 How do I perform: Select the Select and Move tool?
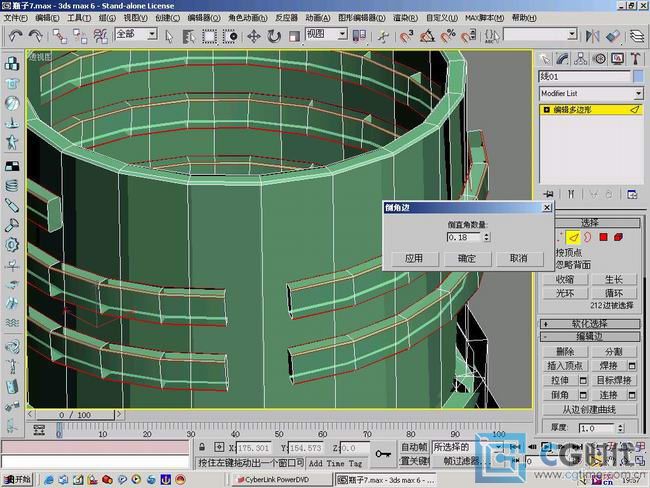(254, 36)
